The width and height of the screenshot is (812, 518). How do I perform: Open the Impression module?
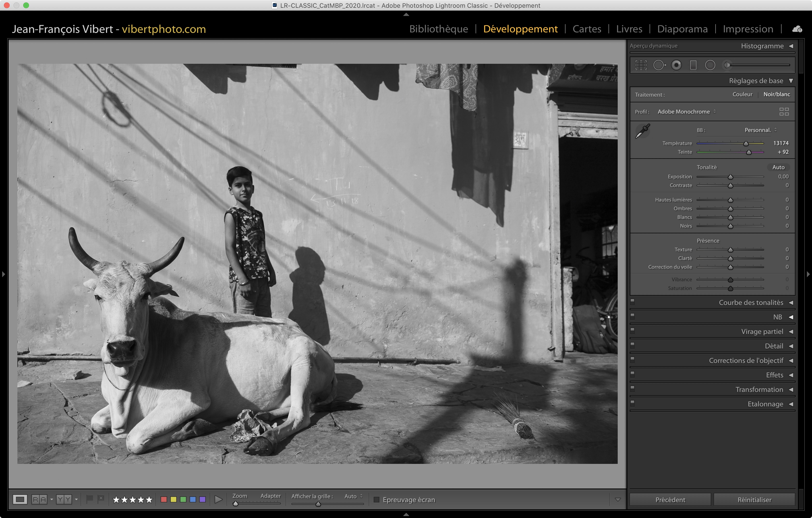click(748, 29)
